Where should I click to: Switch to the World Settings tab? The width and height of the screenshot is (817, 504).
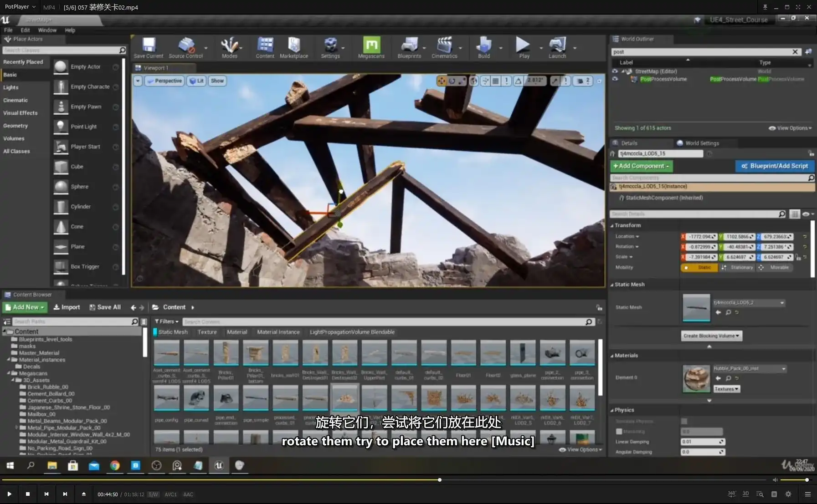pos(701,143)
